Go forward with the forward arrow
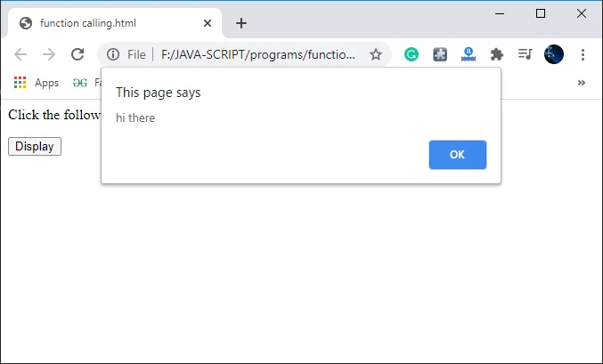 (x=49, y=54)
